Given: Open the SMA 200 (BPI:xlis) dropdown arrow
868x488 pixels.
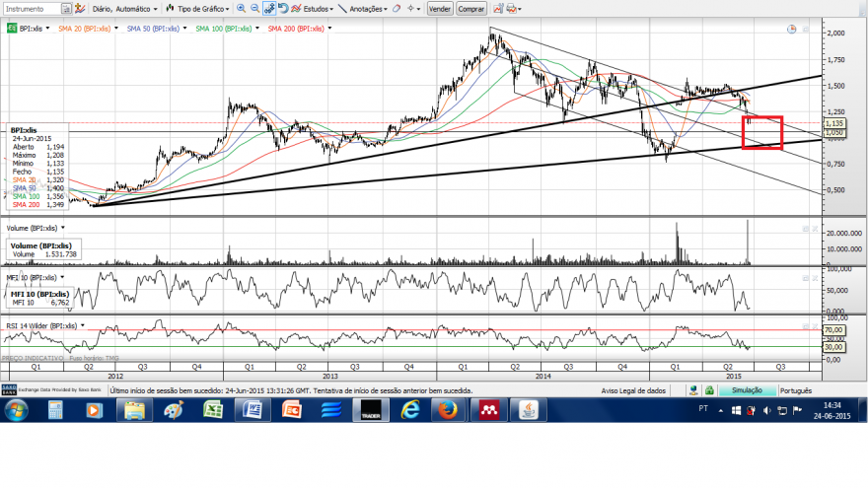Looking at the screenshot, I should click(x=329, y=29).
